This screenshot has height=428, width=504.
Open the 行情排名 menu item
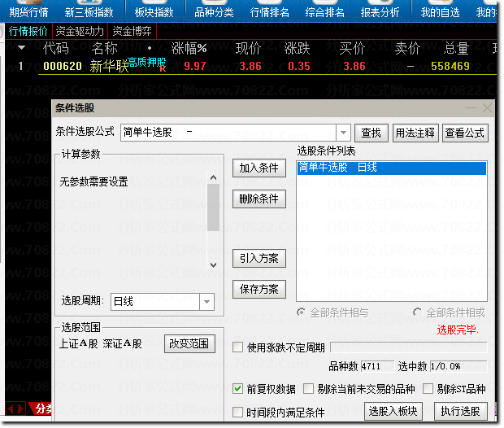[x=269, y=12]
